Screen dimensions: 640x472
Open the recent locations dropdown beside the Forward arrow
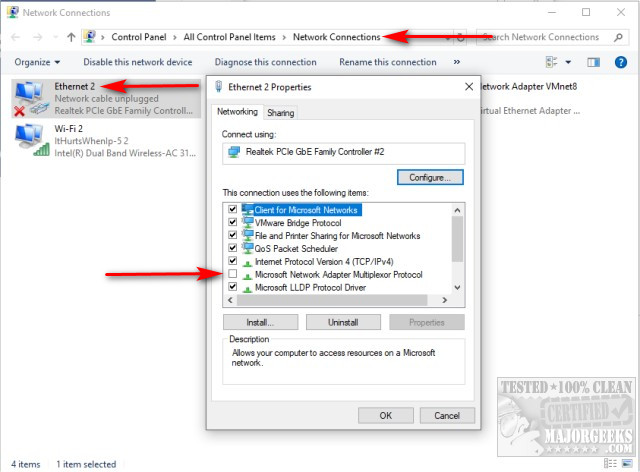point(56,37)
